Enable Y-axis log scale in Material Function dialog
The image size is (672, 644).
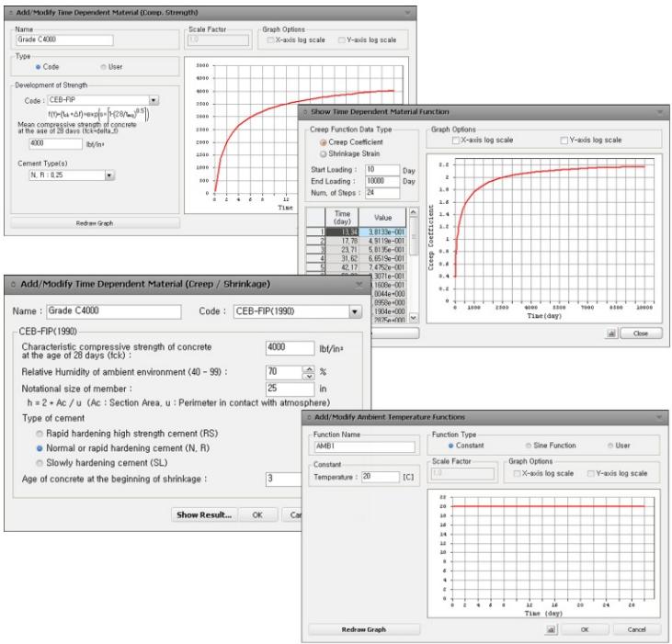tap(564, 140)
